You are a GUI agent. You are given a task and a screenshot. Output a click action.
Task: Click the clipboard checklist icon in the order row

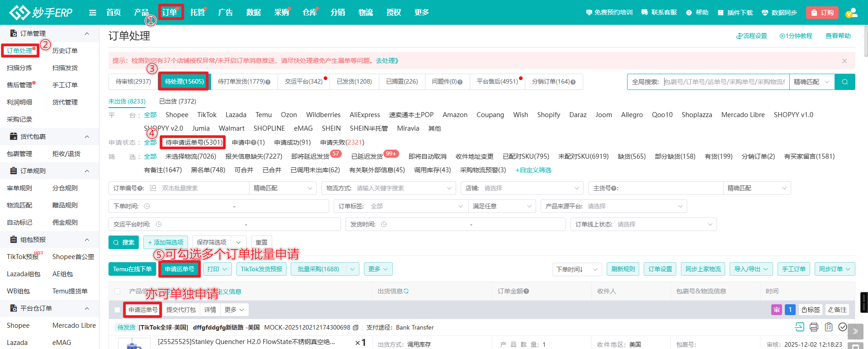tap(828, 327)
